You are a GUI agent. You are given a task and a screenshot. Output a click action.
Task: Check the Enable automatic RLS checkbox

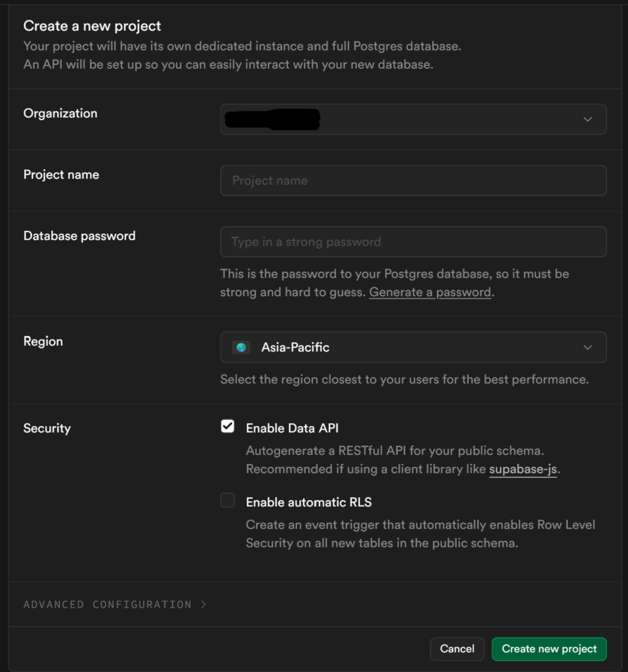click(x=228, y=501)
